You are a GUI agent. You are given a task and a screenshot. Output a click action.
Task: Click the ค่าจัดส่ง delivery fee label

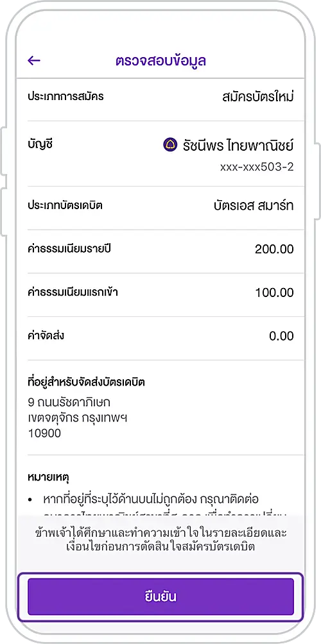pos(46,336)
